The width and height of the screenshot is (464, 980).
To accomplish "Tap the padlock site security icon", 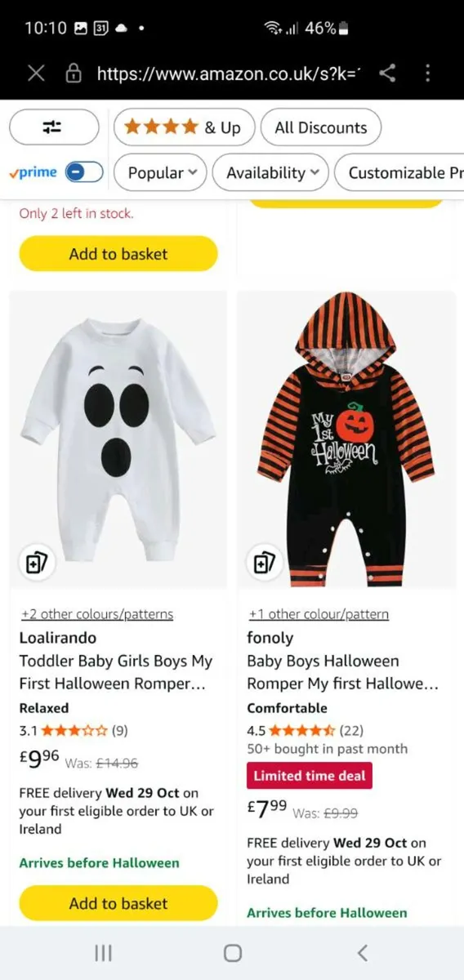I will [74, 73].
